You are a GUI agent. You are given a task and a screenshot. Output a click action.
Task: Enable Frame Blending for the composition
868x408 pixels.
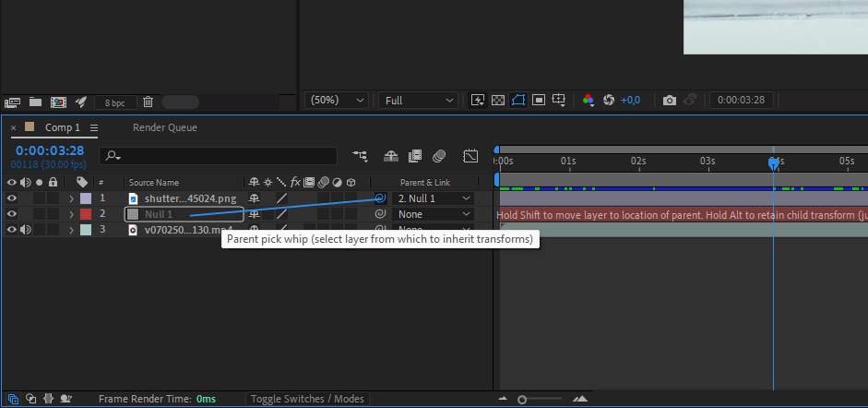point(414,156)
